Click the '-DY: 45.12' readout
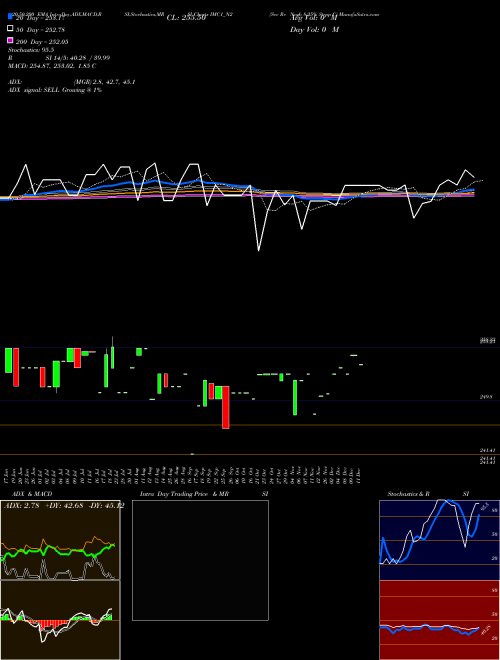This screenshot has width=500, height=660. coord(106,506)
